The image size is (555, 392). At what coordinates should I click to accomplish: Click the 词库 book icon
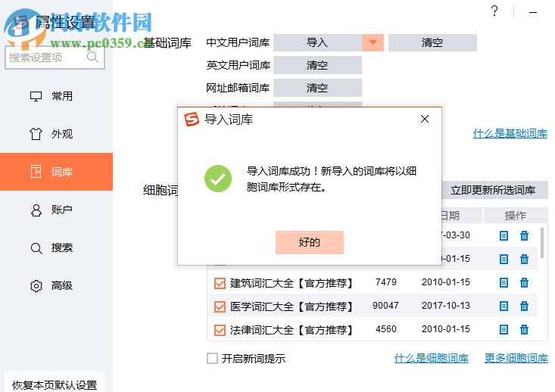[x=36, y=172]
